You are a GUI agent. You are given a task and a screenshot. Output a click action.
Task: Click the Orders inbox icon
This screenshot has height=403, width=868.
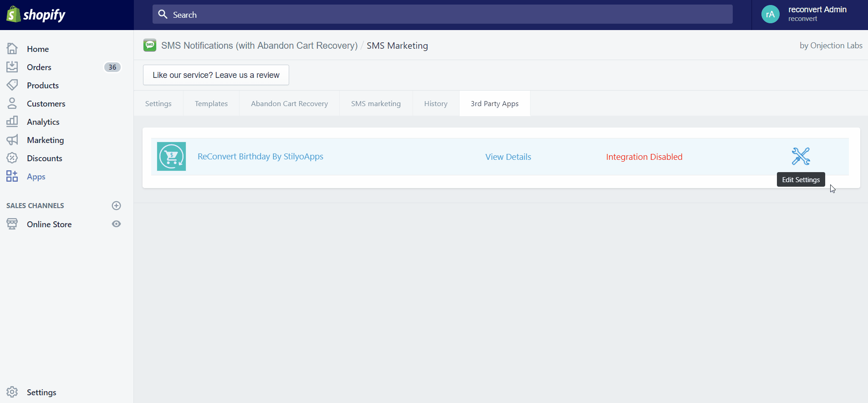(x=12, y=67)
